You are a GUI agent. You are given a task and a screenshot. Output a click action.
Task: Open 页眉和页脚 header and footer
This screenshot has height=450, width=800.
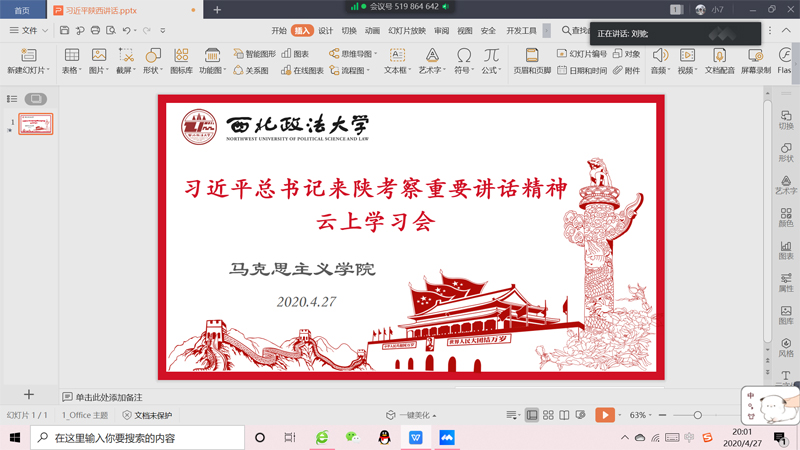[x=532, y=61]
